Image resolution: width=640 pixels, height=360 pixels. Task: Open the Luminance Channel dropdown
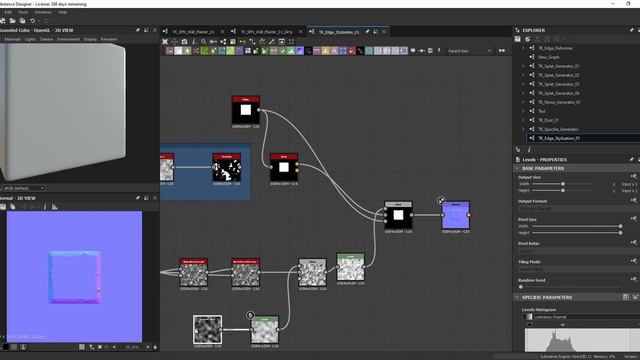click(x=581, y=317)
